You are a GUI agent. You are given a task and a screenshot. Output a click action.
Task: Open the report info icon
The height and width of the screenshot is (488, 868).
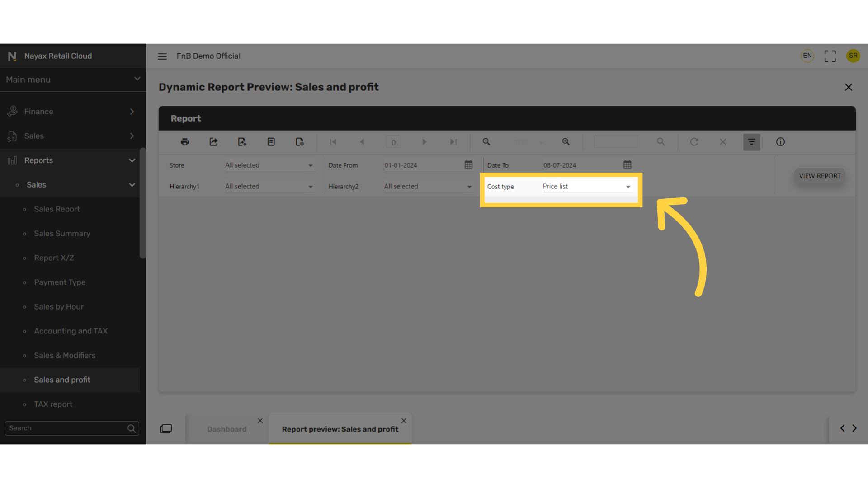(780, 142)
